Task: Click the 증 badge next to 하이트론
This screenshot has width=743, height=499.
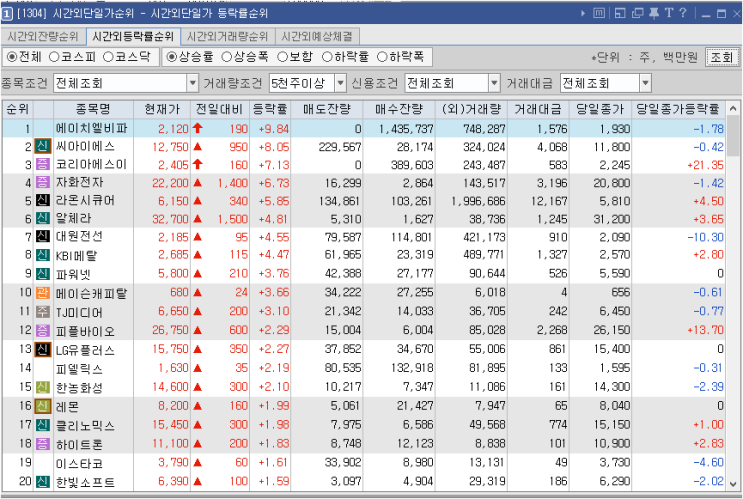Action: click(x=43, y=444)
